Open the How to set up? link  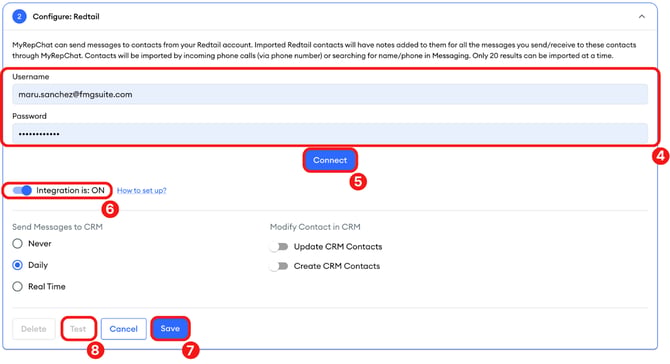[x=141, y=191]
